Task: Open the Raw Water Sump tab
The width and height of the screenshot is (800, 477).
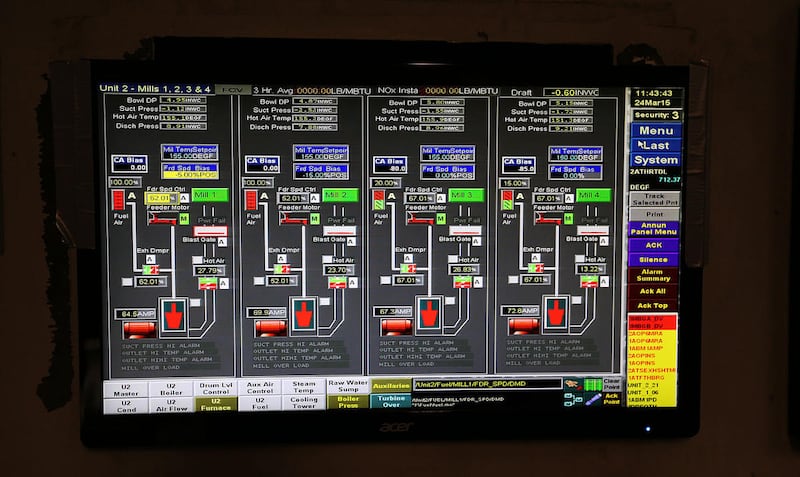Action: click(x=347, y=387)
